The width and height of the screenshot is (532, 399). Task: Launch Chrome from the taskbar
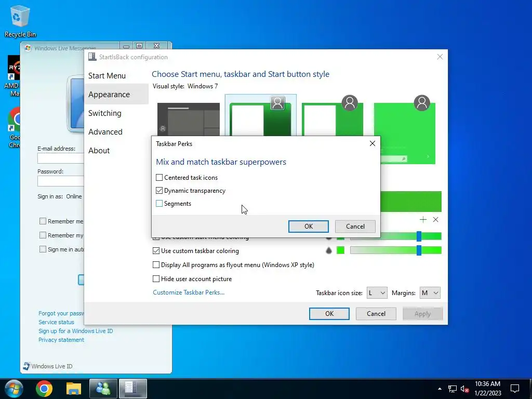(x=44, y=389)
